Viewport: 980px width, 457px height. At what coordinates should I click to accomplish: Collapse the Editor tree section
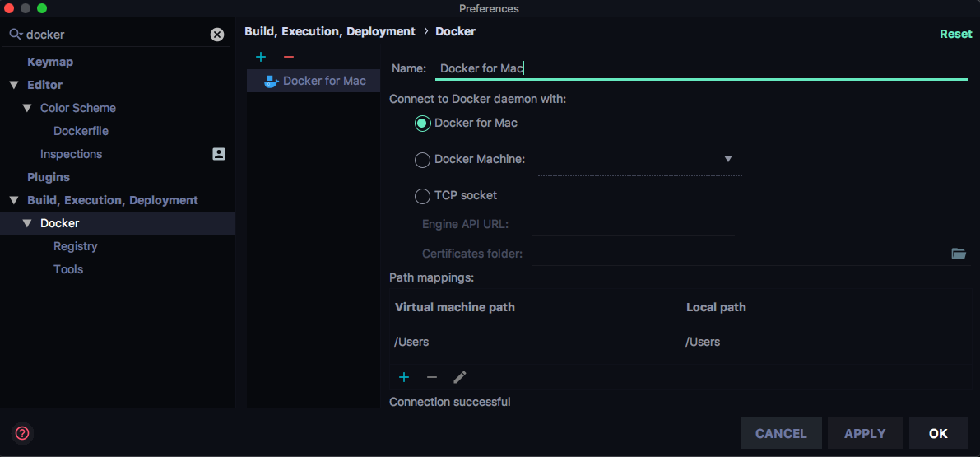tap(14, 85)
